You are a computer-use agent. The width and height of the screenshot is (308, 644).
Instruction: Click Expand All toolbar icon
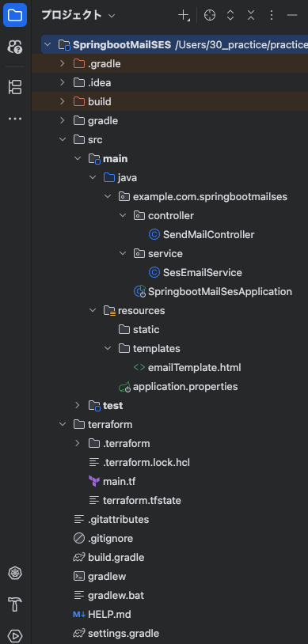pos(230,16)
